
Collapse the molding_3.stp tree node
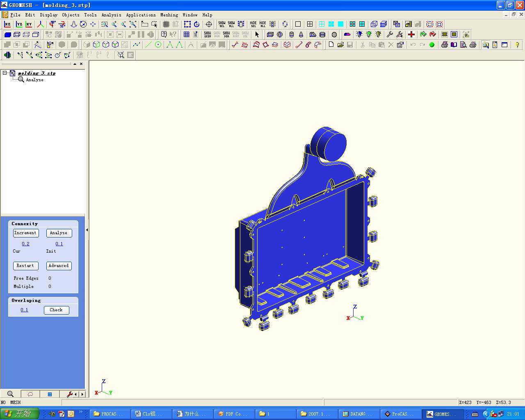[5, 73]
